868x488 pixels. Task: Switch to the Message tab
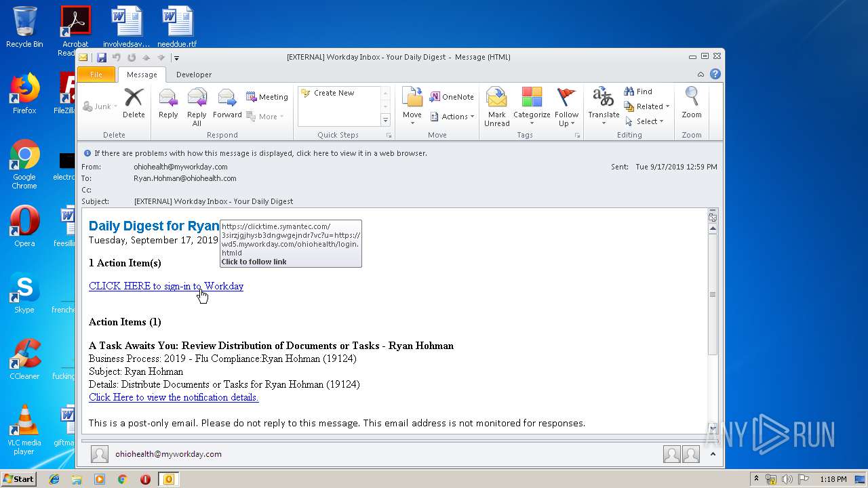click(142, 75)
